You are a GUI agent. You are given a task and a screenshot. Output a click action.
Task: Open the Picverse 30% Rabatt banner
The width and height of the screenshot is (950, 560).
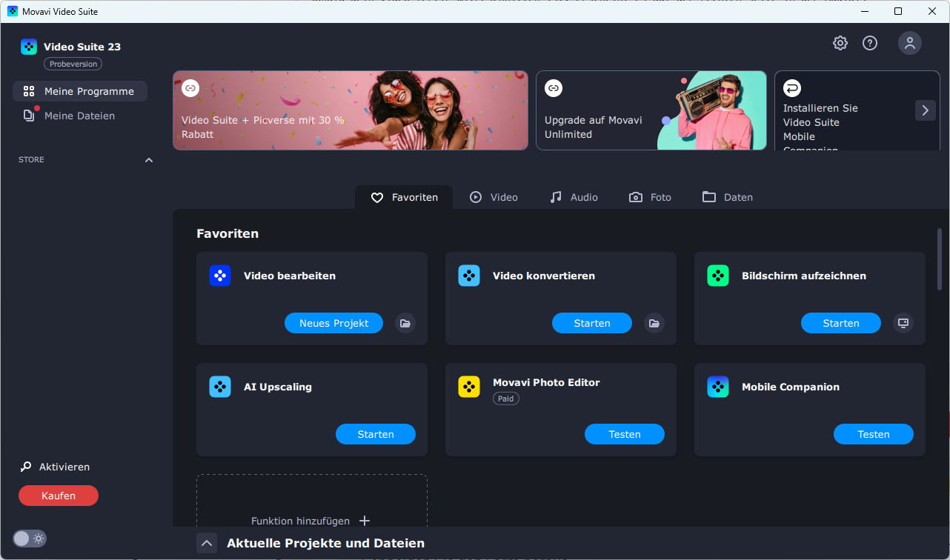(x=351, y=110)
